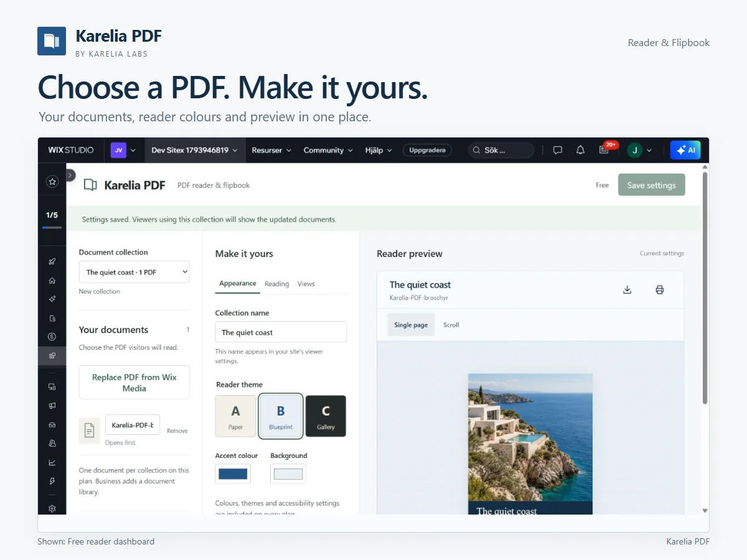Print the document from reader preview
The height and width of the screenshot is (560, 747).
[x=660, y=290]
